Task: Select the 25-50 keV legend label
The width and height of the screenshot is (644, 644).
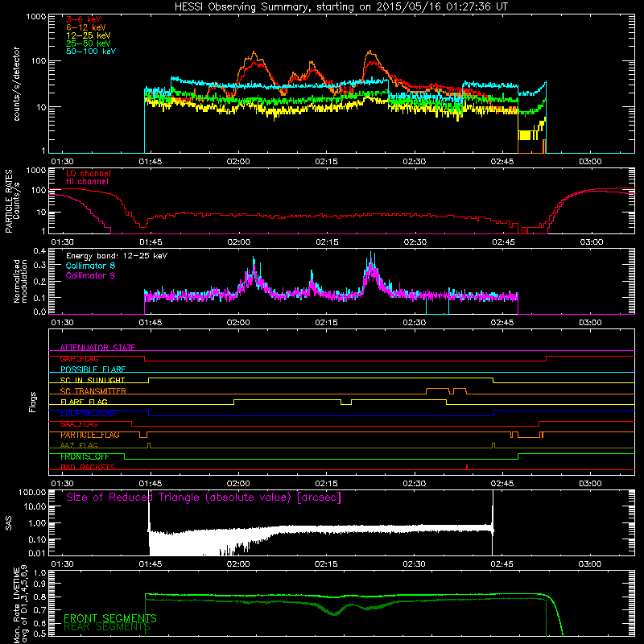Action: pos(89,43)
